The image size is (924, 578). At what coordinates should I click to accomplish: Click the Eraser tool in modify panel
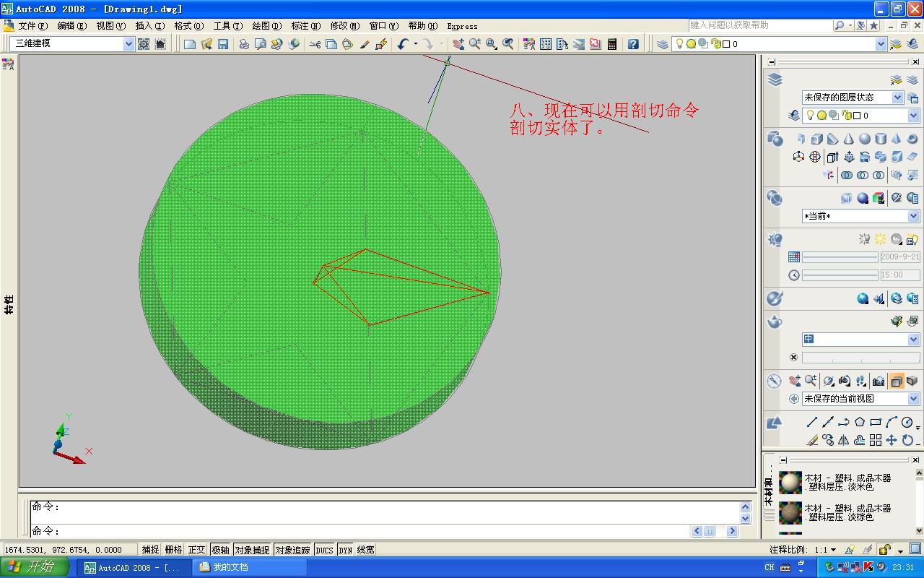[812, 440]
